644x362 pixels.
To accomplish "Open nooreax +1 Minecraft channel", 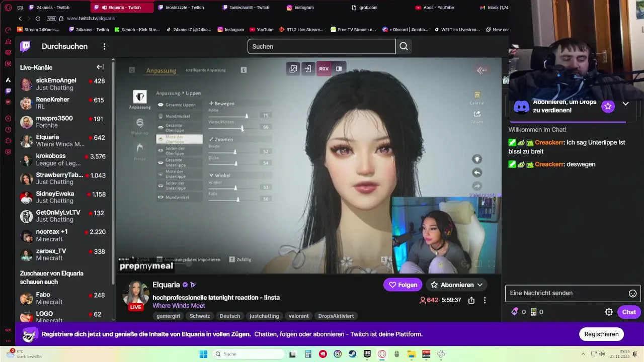I will click(63, 235).
